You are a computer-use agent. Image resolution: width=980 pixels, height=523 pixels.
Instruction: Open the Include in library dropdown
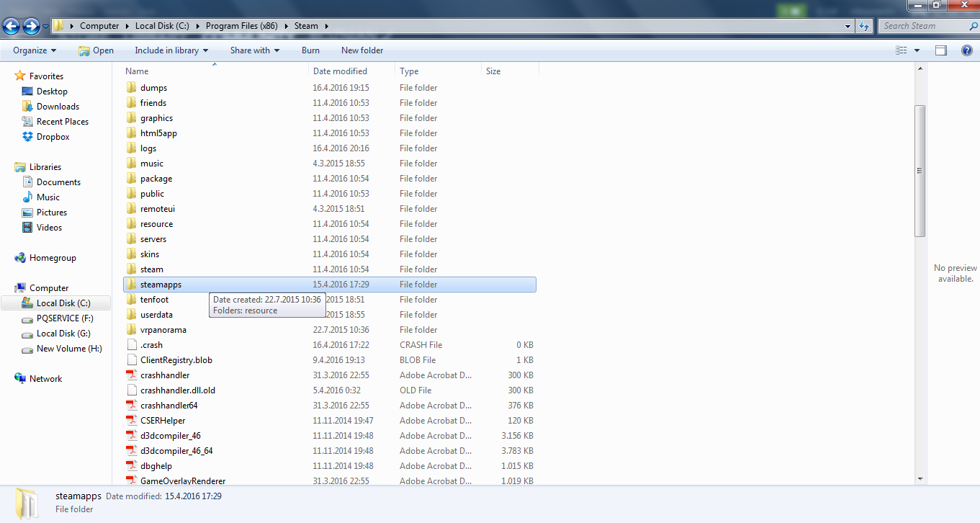[171, 50]
